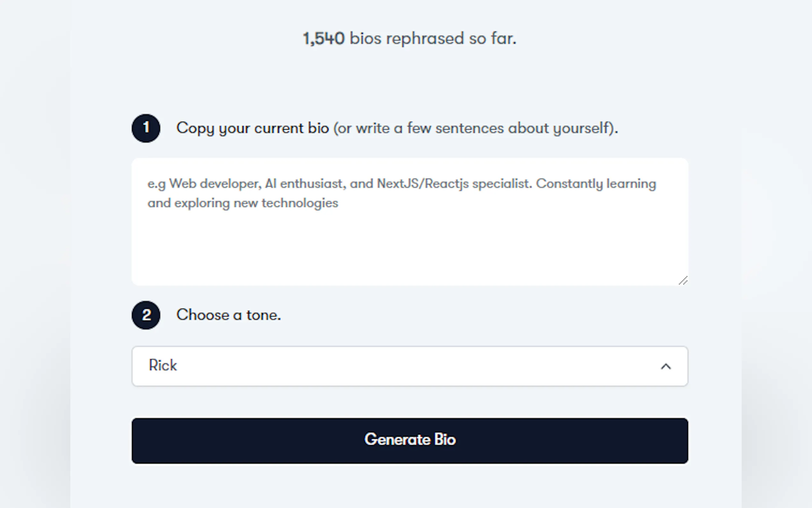Click the step 2 number badge
This screenshot has height=508, width=812.
pos(146,315)
